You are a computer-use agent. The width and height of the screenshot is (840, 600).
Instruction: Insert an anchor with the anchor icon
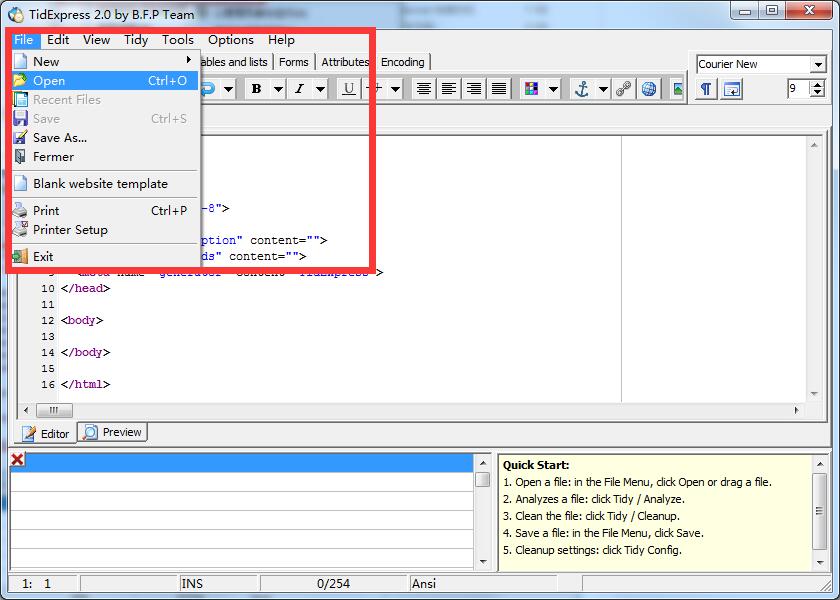pyautogui.click(x=582, y=88)
